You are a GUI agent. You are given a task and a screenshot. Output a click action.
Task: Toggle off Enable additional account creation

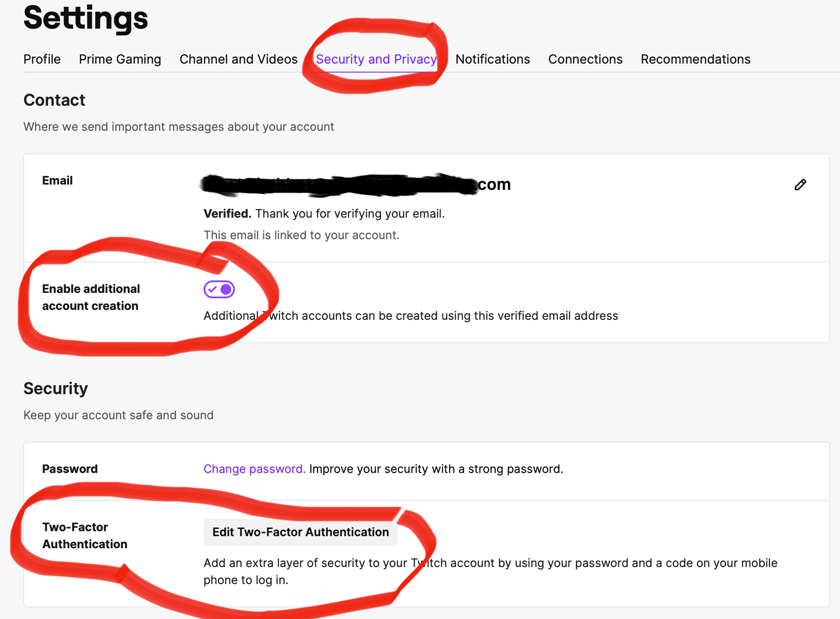coord(219,289)
